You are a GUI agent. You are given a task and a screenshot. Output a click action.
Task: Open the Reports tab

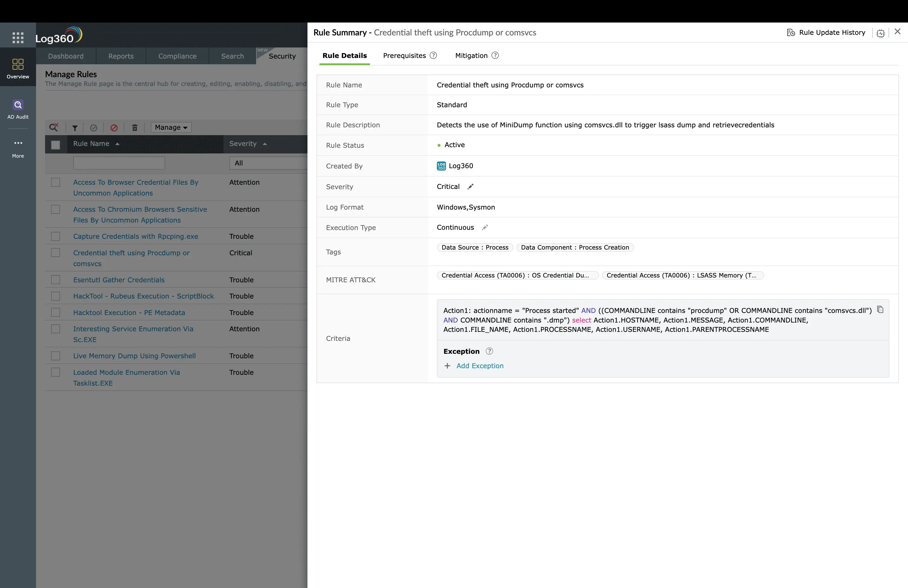tap(121, 56)
